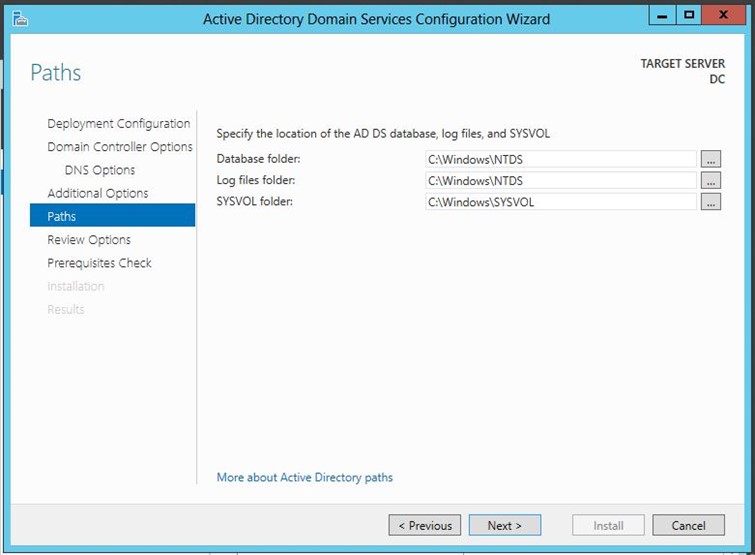Browse for the Database folder location

point(711,159)
